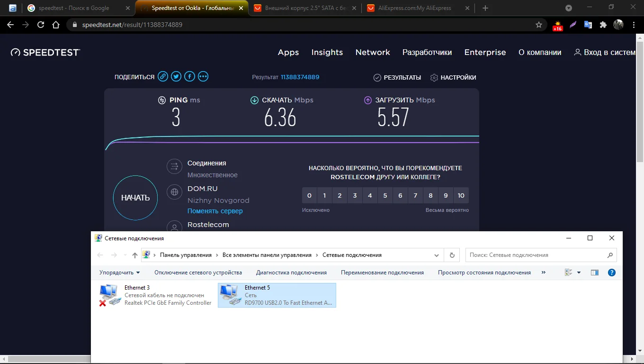Open the Network menu item

(x=373, y=52)
